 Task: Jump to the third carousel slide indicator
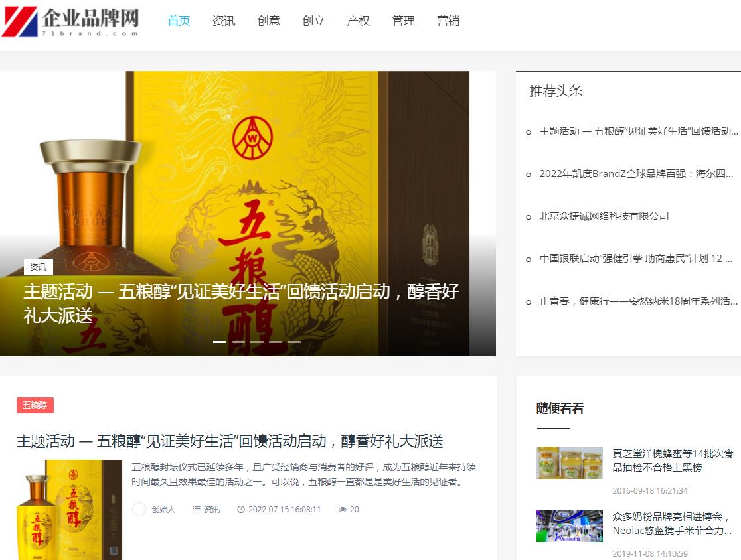[257, 342]
